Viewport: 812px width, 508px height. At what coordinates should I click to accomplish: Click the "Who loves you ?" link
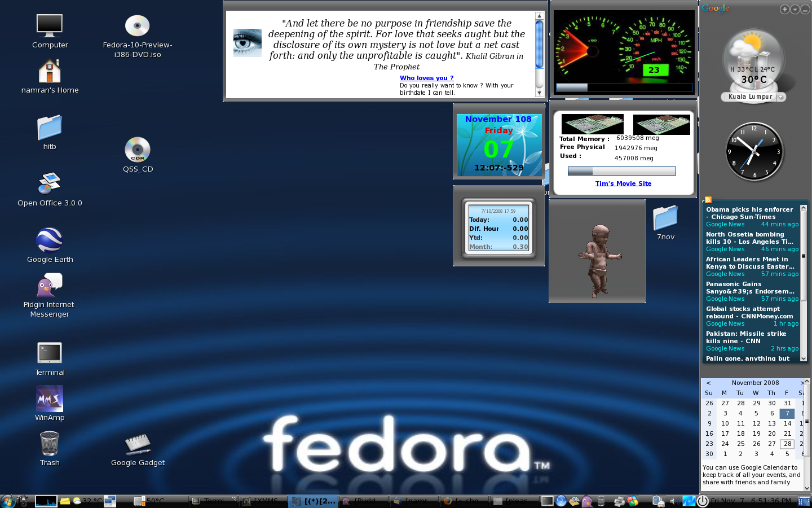point(426,78)
